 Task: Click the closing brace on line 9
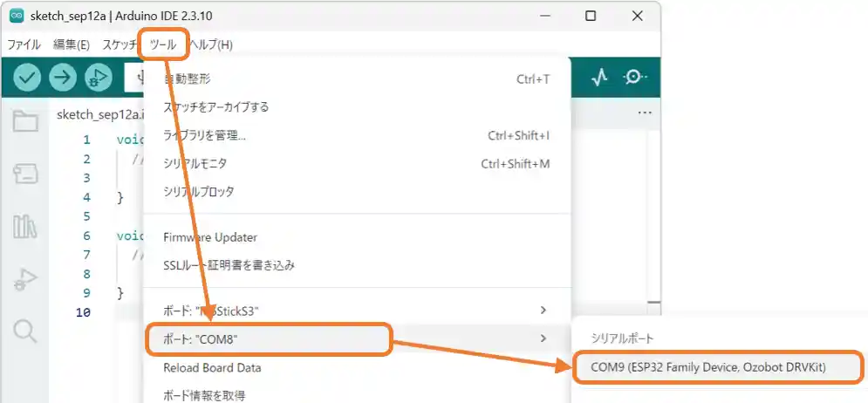(x=120, y=293)
